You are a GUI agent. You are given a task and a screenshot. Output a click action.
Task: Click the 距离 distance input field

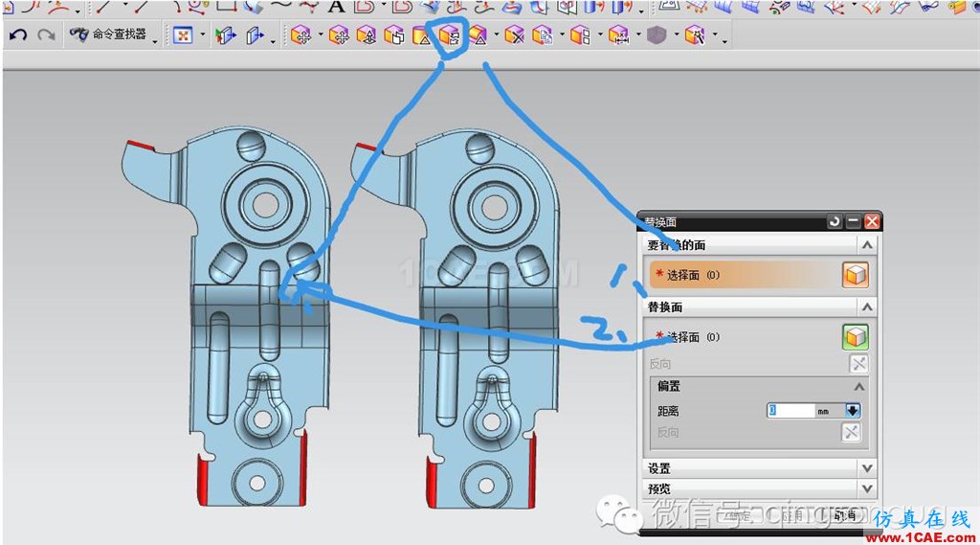[791, 411]
